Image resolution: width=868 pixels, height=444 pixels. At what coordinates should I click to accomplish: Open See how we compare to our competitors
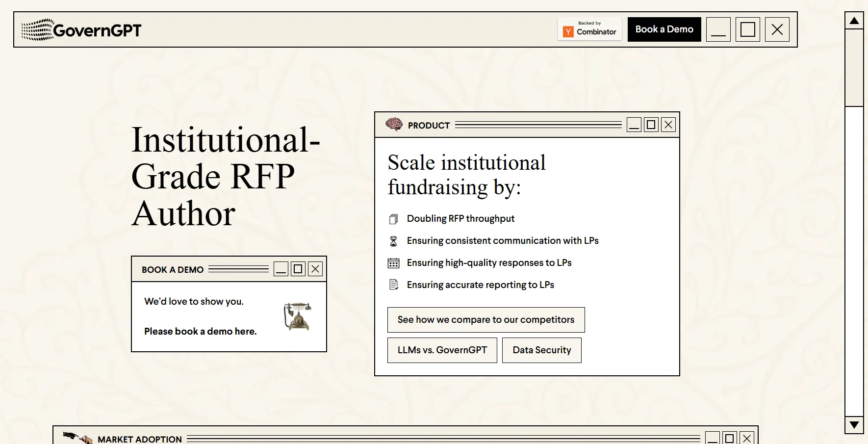(486, 320)
